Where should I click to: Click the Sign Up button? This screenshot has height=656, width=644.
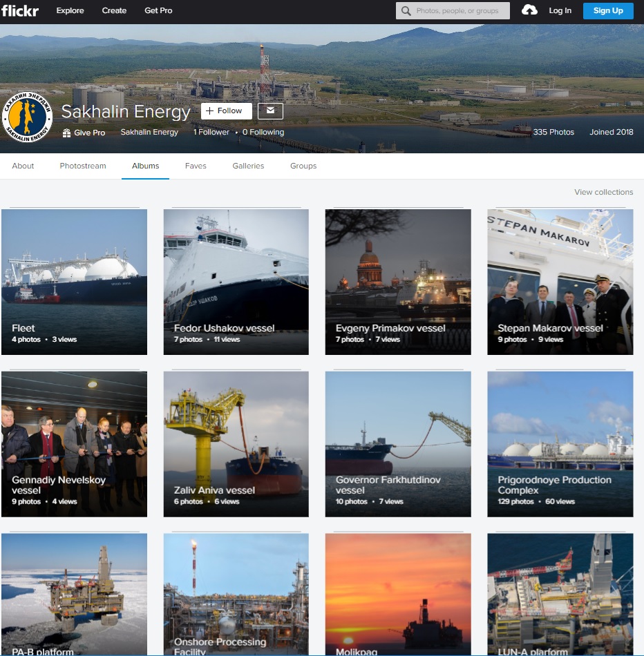tap(608, 11)
